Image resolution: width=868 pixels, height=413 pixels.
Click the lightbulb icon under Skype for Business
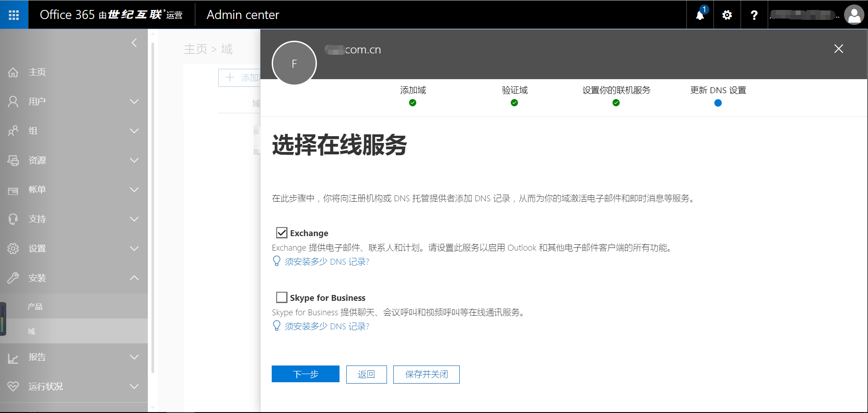(x=277, y=326)
